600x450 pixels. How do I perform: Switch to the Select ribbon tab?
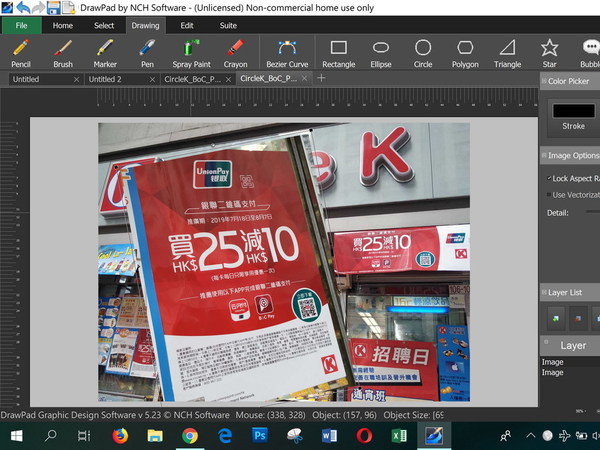104,26
